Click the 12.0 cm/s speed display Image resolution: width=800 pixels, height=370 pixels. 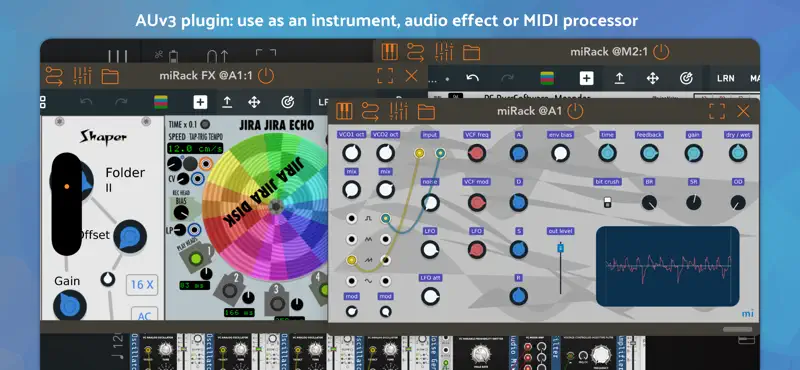point(195,149)
